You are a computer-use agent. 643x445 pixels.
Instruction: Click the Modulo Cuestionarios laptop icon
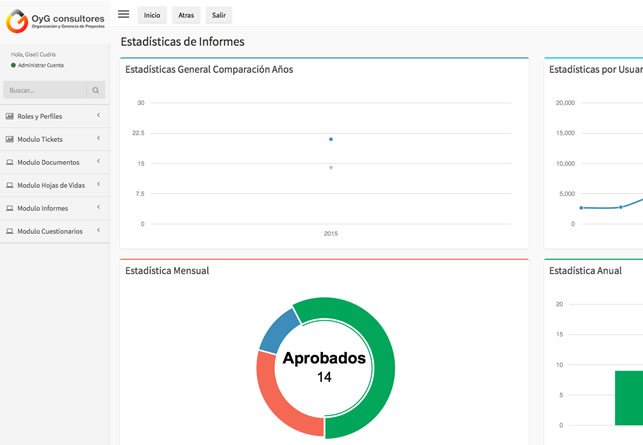[10, 231]
